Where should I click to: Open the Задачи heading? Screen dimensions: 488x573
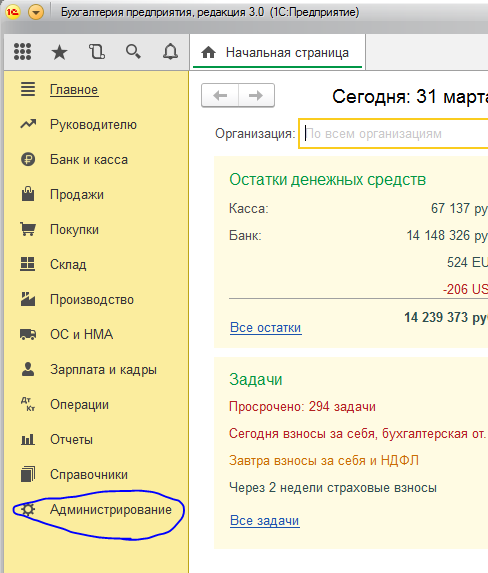point(256,379)
